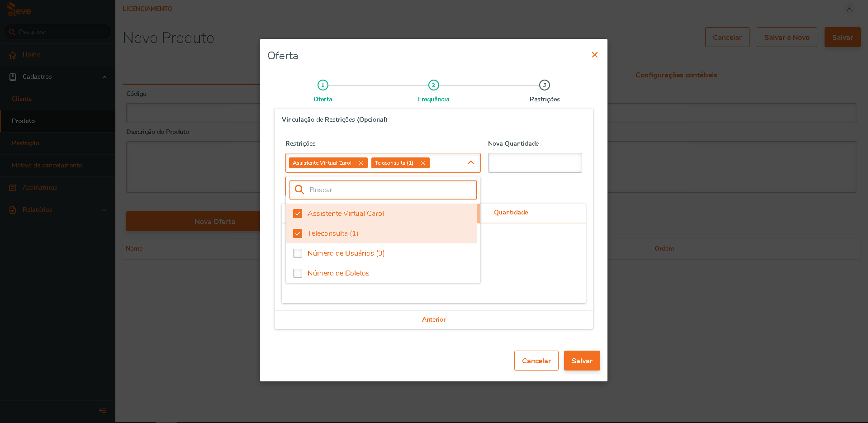The width and height of the screenshot is (868, 423).
Task: Click Salvar e Novo button
Action: 787,37
